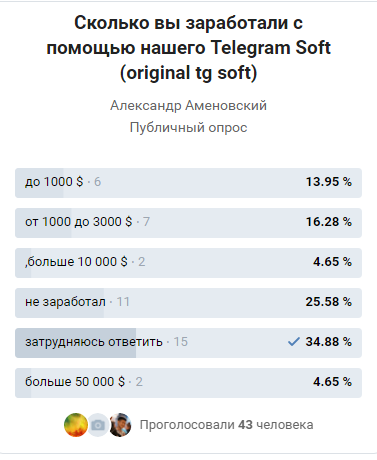The image size is (377, 460).
Task: Click the vote count 15 beside затрудняюсь ответить
Action: click(x=181, y=342)
